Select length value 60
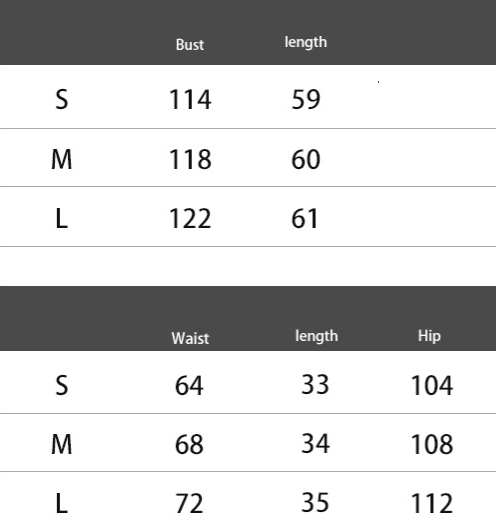 point(306,159)
